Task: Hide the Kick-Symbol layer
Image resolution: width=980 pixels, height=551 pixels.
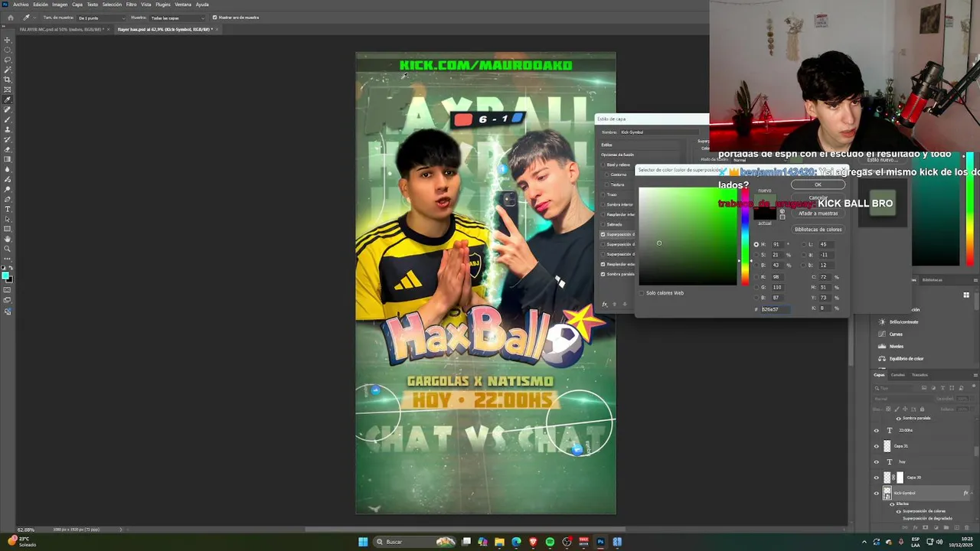Action: (x=877, y=493)
